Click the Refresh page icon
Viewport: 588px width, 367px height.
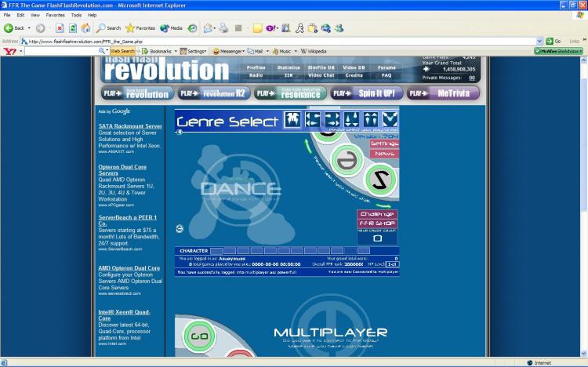tap(73, 28)
